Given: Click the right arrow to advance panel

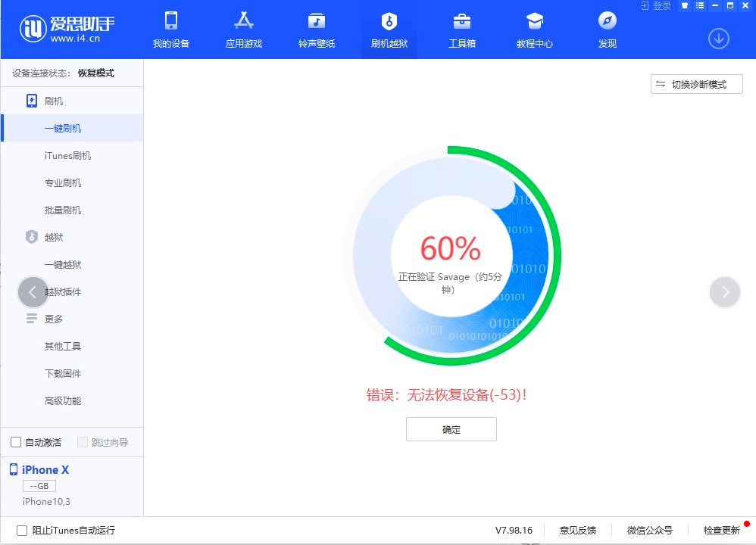Looking at the screenshot, I should 724,292.
